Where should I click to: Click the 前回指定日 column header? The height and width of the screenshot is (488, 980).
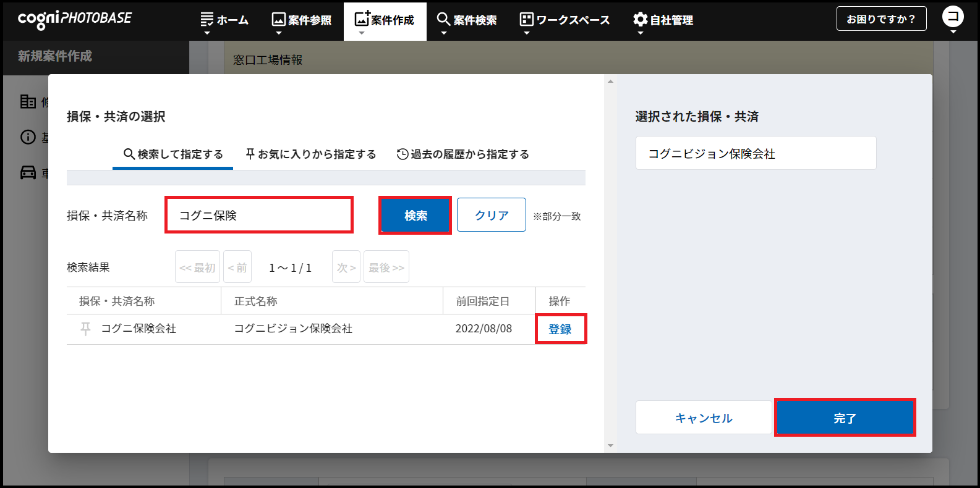pyautogui.click(x=483, y=301)
